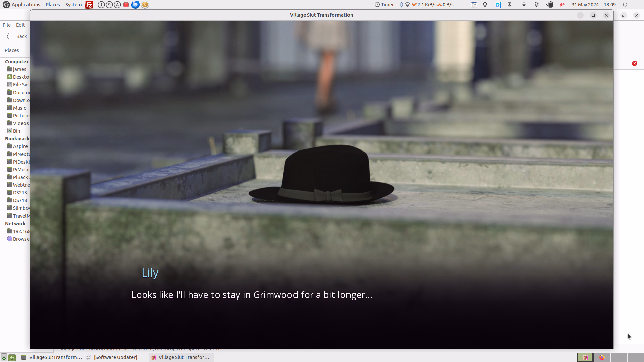This screenshot has width=644, height=362.
Task: Open the Music folder in sidebar
Action: tap(17, 108)
